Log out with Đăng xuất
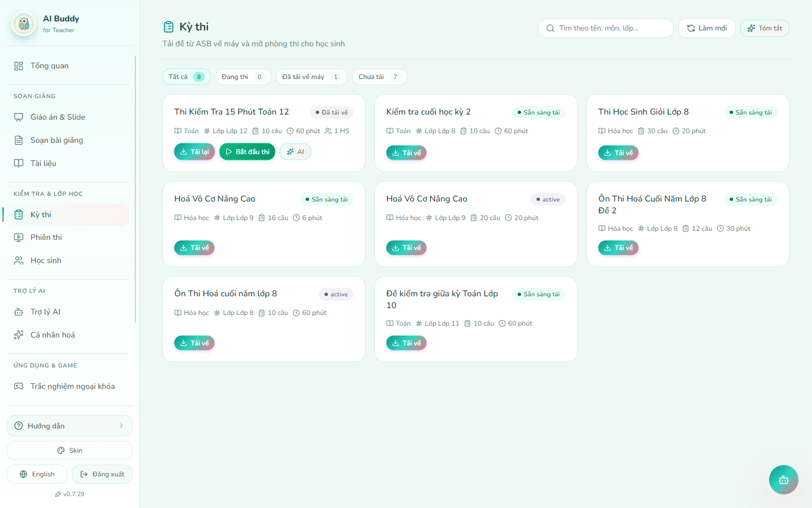This screenshot has width=812, height=508. pyautogui.click(x=102, y=474)
